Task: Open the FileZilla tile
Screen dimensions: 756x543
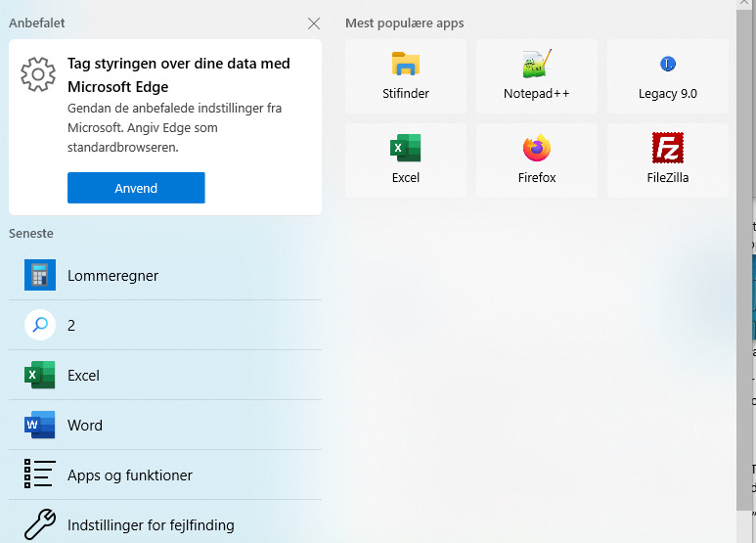Action: pyautogui.click(x=668, y=160)
